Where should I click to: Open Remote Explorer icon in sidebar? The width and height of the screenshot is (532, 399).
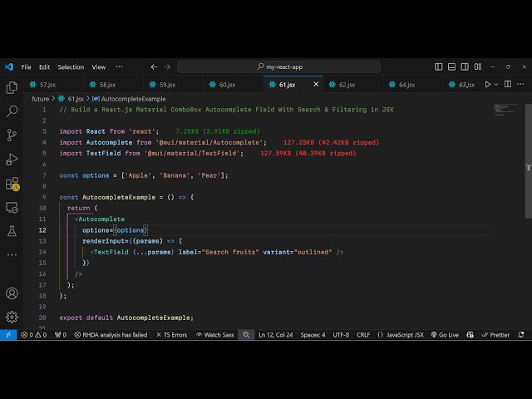12,207
